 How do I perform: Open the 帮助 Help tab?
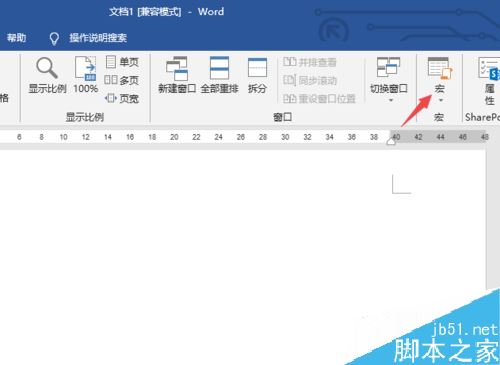16,38
